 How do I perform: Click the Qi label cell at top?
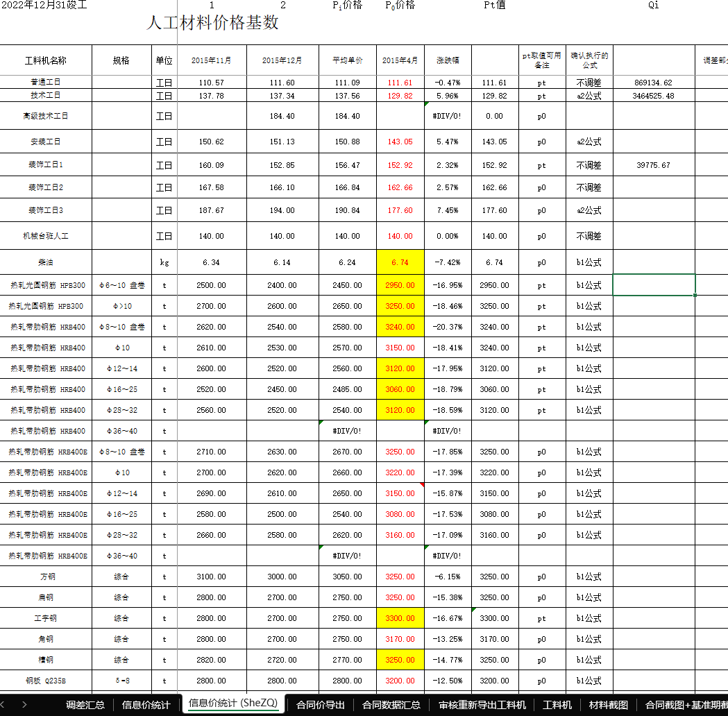[x=654, y=5]
